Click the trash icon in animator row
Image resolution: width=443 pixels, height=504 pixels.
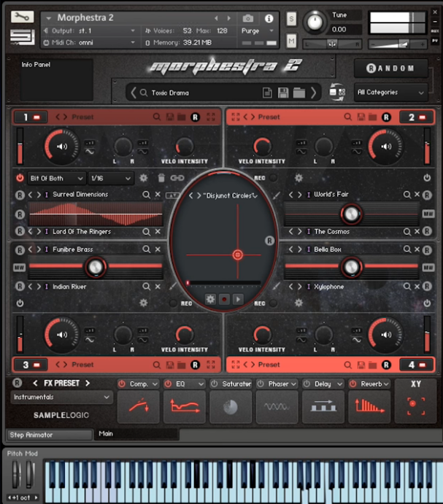pos(161,178)
